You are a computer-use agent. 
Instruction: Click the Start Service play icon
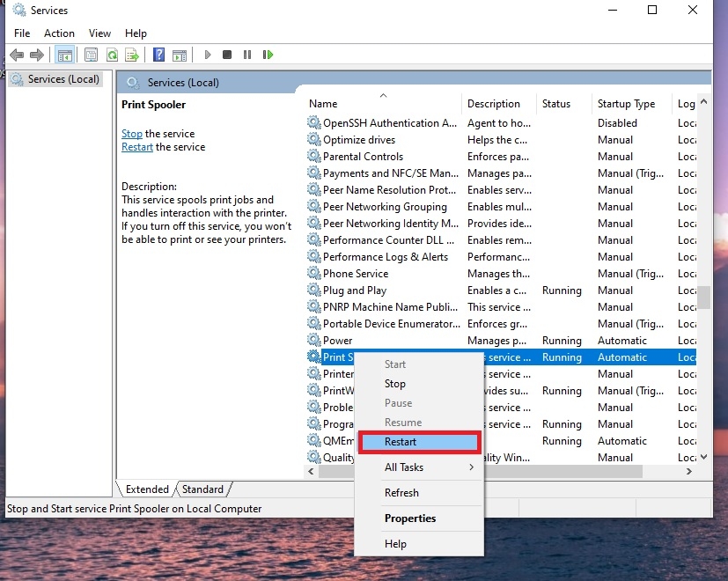[208, 55]
